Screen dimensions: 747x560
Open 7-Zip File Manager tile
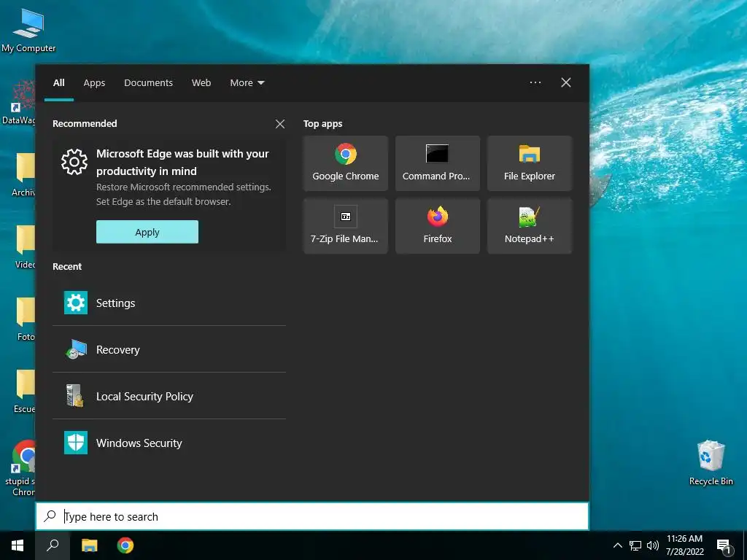(x=345, y=226)
